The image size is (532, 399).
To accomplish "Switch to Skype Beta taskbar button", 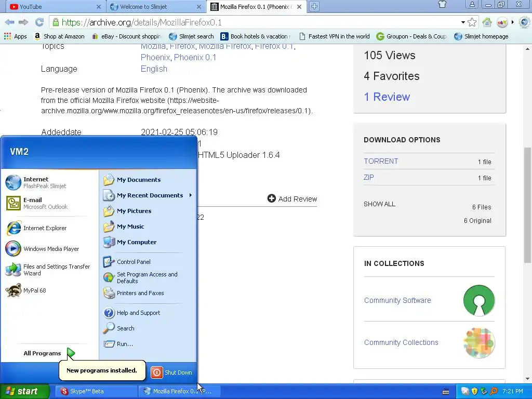I will tap(96, 391).
